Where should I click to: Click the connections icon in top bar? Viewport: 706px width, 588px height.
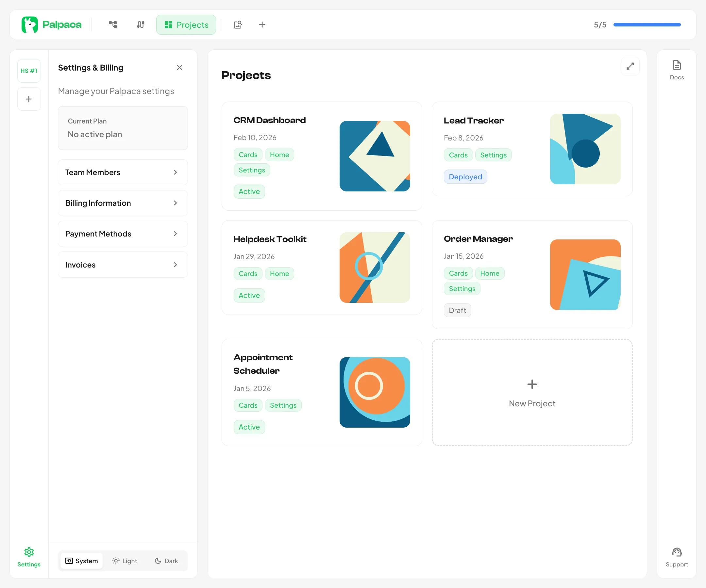141,24
